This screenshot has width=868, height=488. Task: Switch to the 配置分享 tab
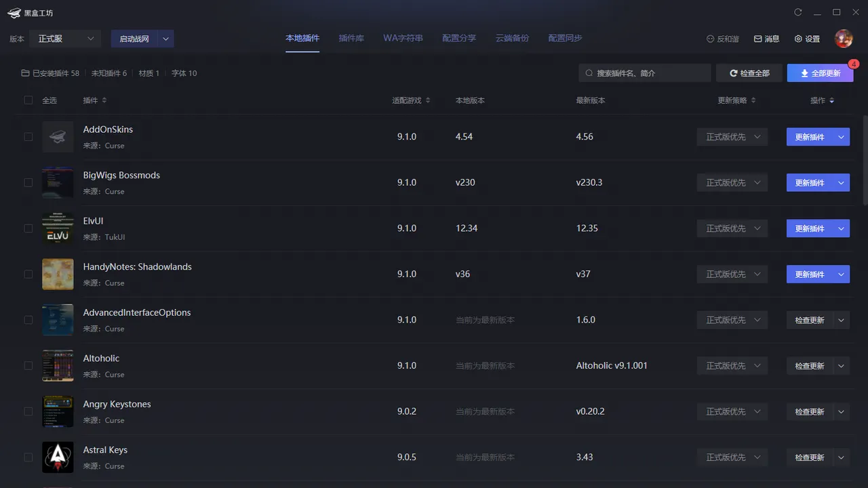tap(459, 39)
